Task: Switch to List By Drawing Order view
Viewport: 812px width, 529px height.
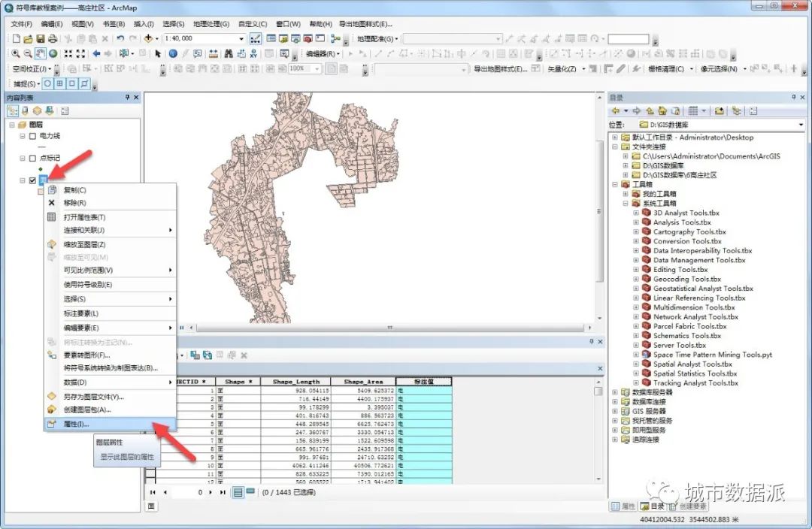Action: point(13,110)
